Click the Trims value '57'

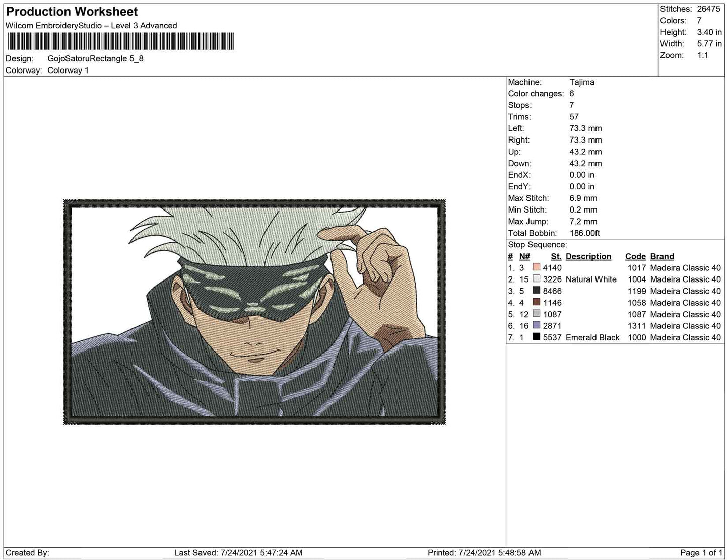[574, 116]
